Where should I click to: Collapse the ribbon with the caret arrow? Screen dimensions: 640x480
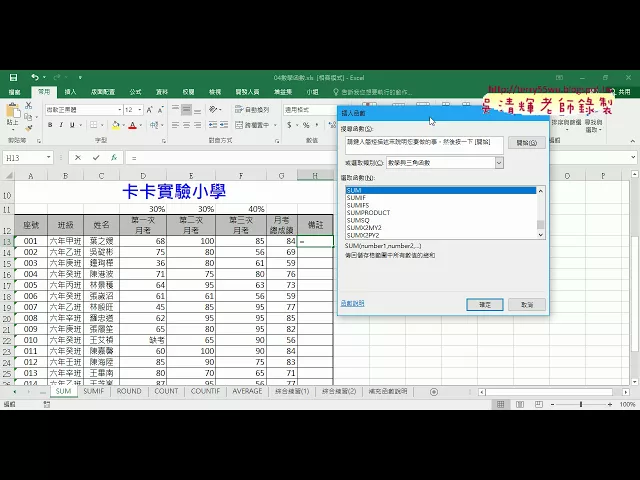click(x=633, y=141)
